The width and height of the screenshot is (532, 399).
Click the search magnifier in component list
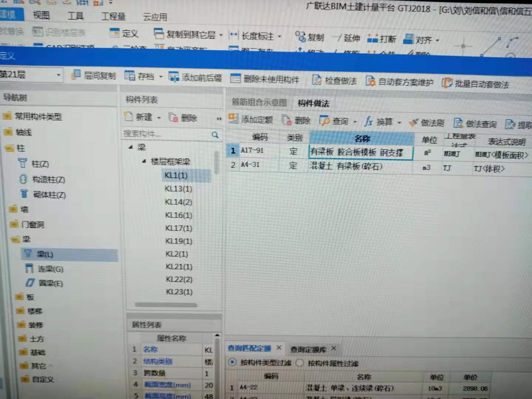tap(215, 135)
